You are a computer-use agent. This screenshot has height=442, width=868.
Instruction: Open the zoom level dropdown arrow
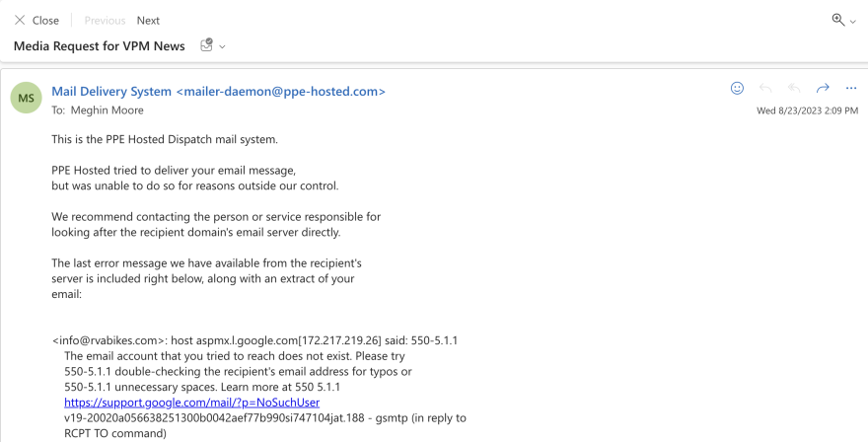click(853, 21)
